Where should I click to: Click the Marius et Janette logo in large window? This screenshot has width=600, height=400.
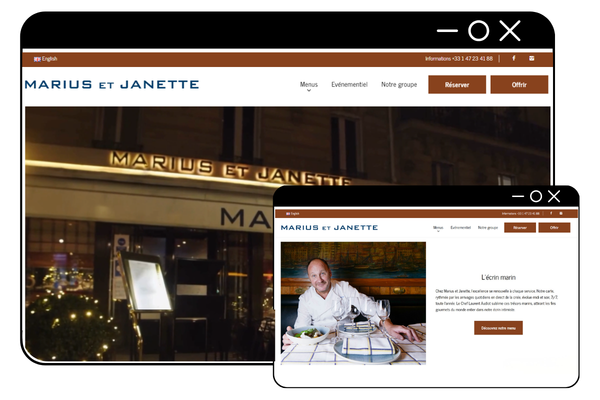[x=112, y=85]
